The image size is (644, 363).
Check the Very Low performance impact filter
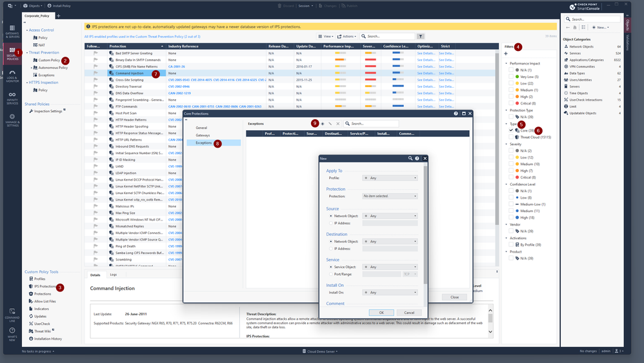click(x=511, y=77)
